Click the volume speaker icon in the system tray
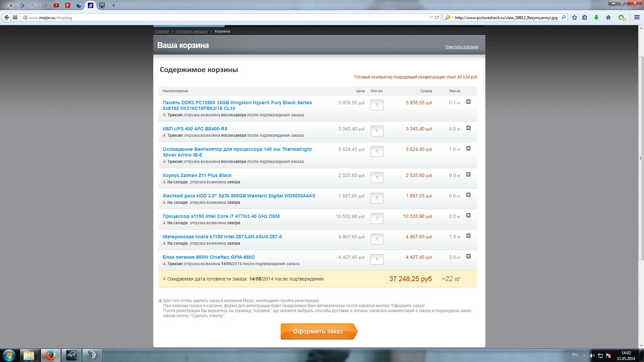644x362 pixels. click(592, 356)
